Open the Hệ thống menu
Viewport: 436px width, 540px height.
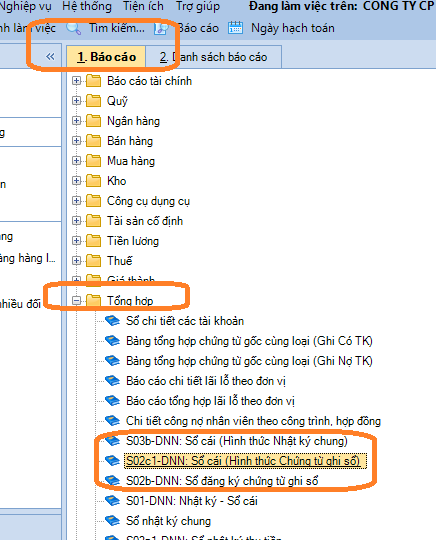click(87, 7)
